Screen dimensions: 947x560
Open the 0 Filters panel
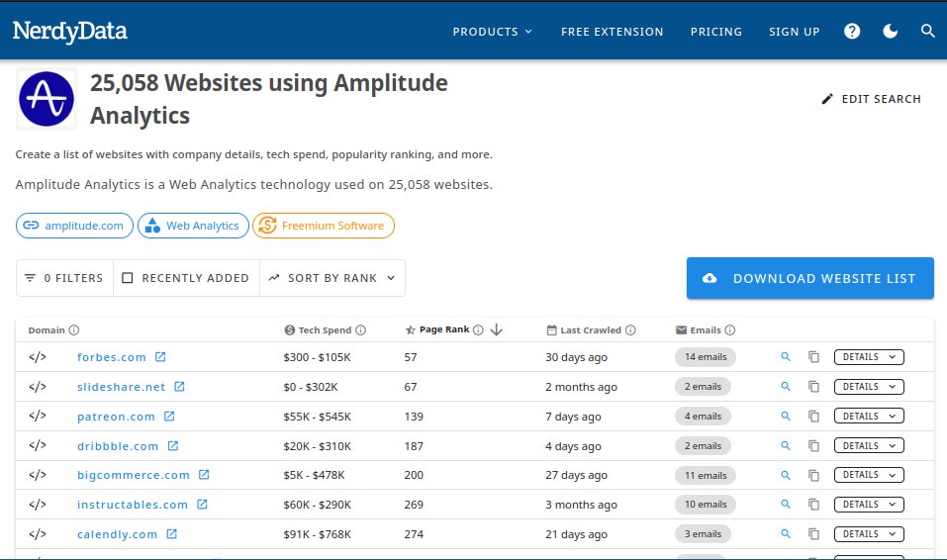point(64,278)
